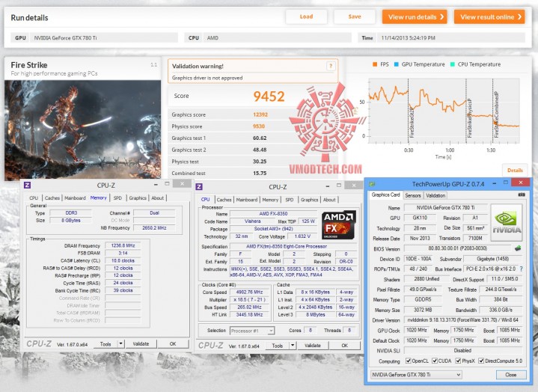Expand Tools arrow in CPU-Z Memory window
Viewport: 538px width, 392px height.
pos(120,343)
